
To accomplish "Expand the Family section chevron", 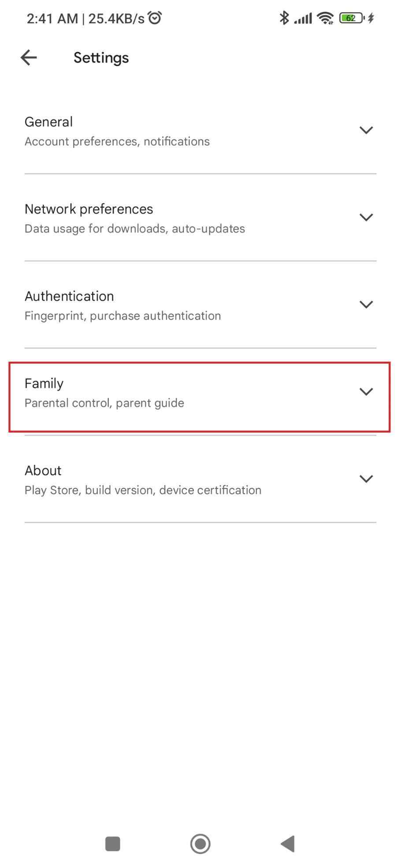I will pyautogui.click(x=366, y=392).
